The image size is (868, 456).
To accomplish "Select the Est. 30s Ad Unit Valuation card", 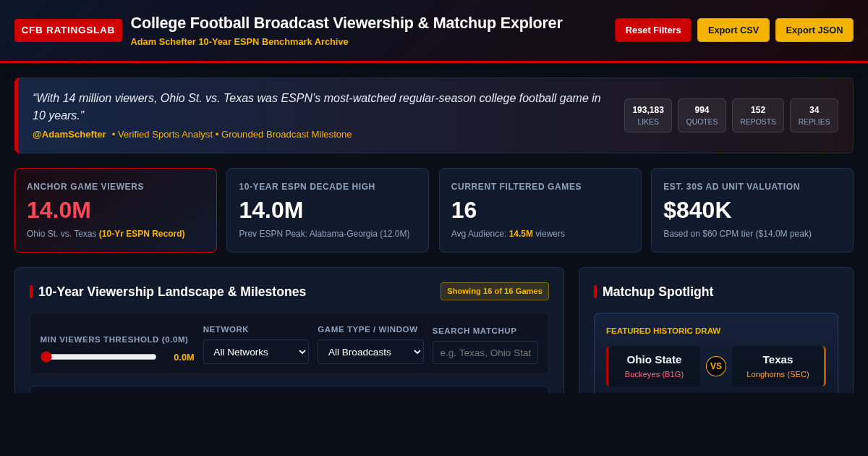I will tap(752, 210).
